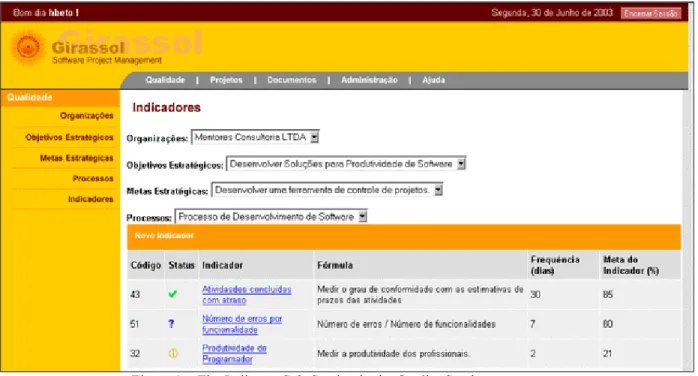
Task: Click the Indicadores page heading
Action: coord(166,107)
